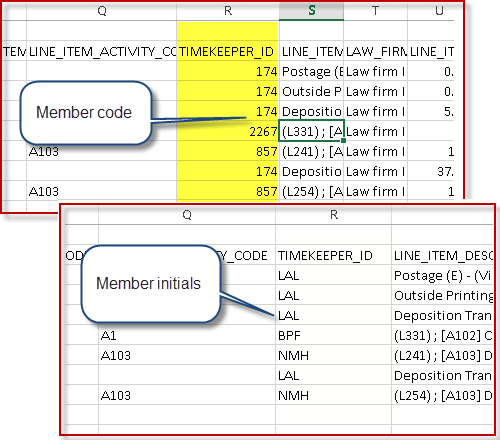
Task: Select 'Outside P' cell in top sheet
Action: [311, 91]
